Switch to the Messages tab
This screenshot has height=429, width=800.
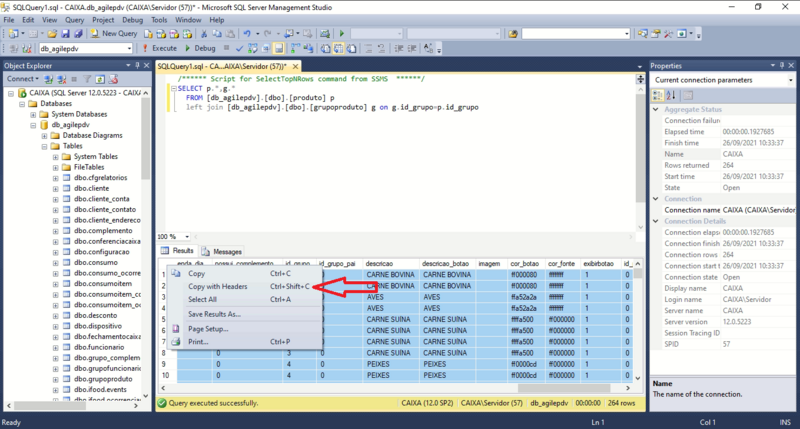221,251
